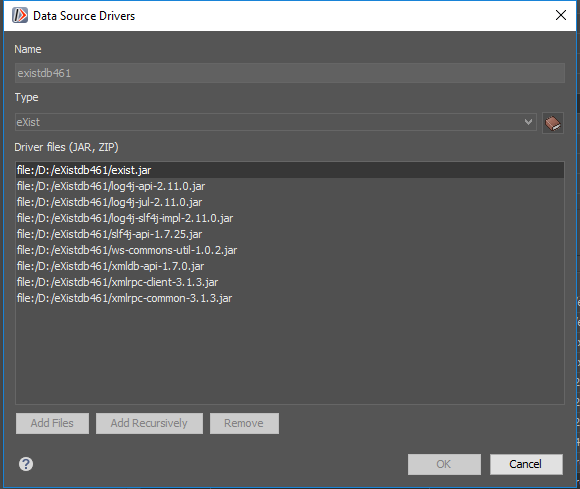
Task: Click the oXygen logo in title bar
Action: [20, 16]
